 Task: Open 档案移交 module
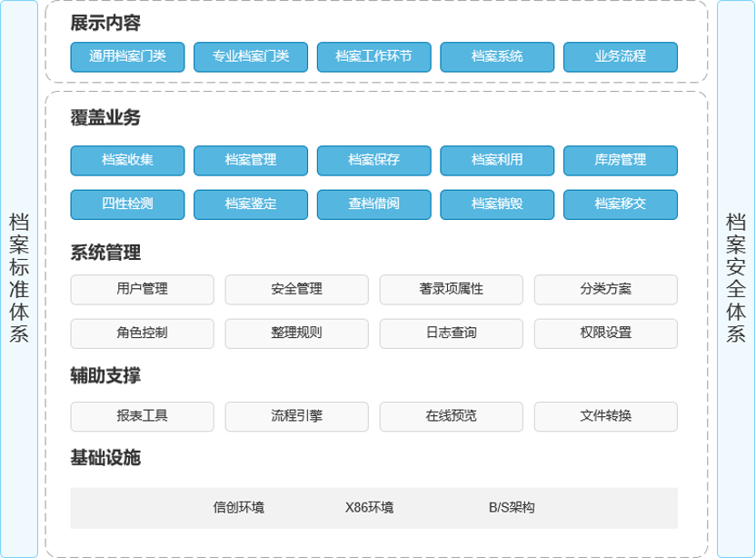pyautogui.click(x=621, y=204)
